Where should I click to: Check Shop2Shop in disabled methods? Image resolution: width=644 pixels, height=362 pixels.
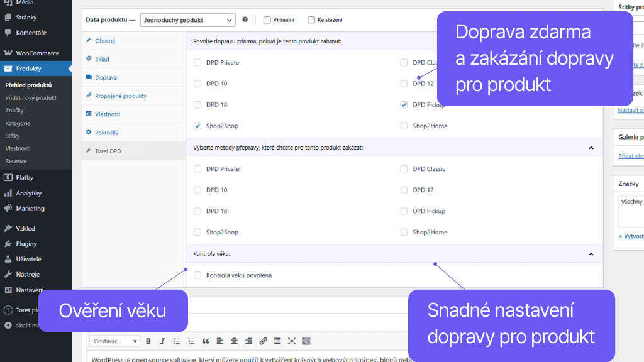point(197,232)
